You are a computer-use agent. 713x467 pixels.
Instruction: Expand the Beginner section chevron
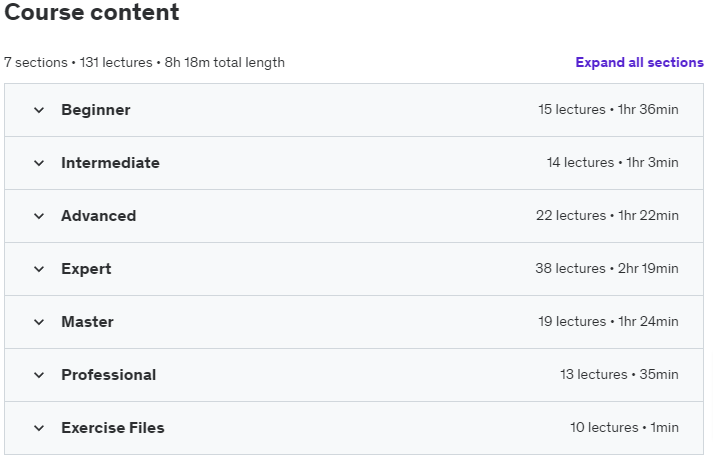click(39, 110)
